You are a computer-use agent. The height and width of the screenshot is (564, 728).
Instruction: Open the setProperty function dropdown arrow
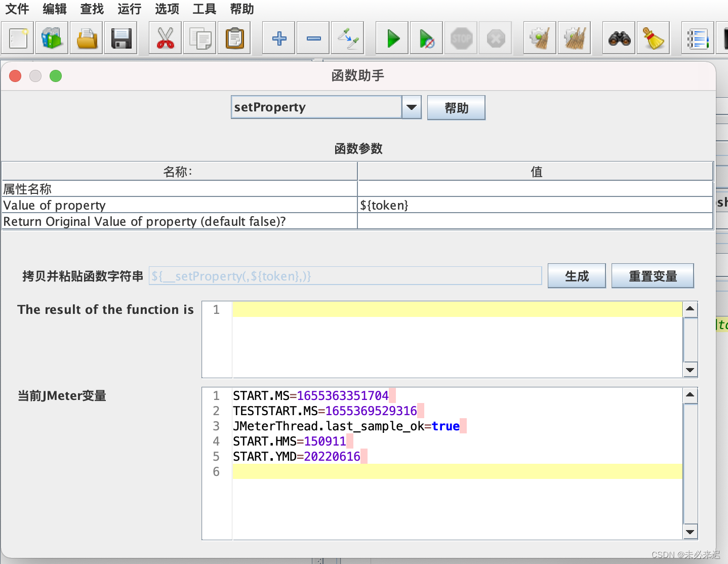pos(412,107)
